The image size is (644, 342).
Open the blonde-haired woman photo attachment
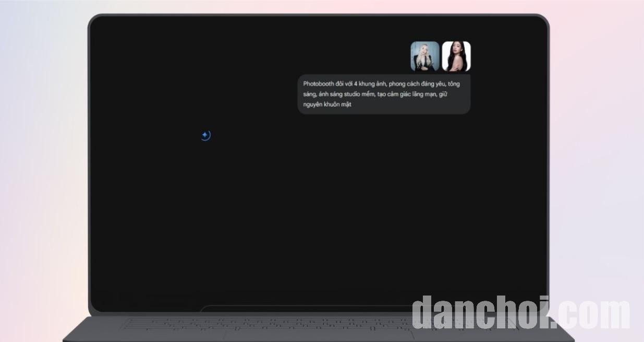click(424, 56)
